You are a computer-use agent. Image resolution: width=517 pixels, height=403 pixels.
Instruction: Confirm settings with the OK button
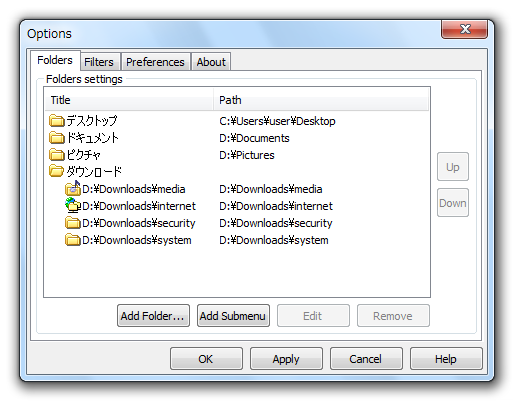[x=206, y=359]
